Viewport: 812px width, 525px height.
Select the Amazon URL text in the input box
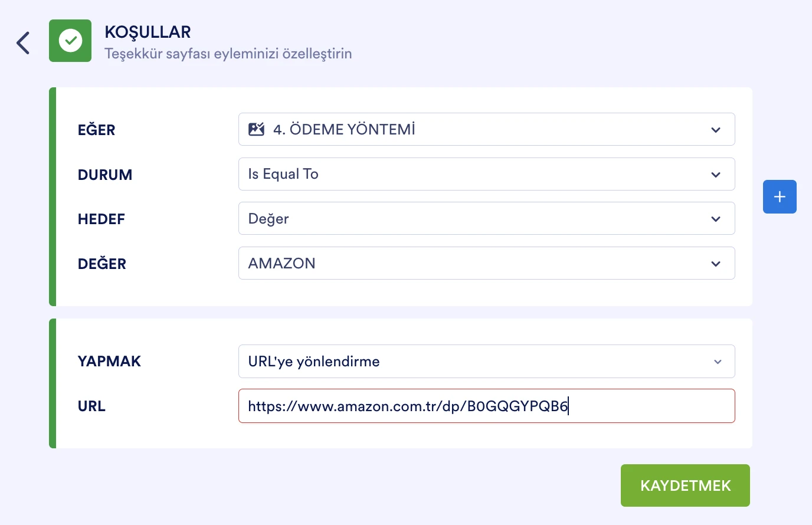tap(407, 406)
